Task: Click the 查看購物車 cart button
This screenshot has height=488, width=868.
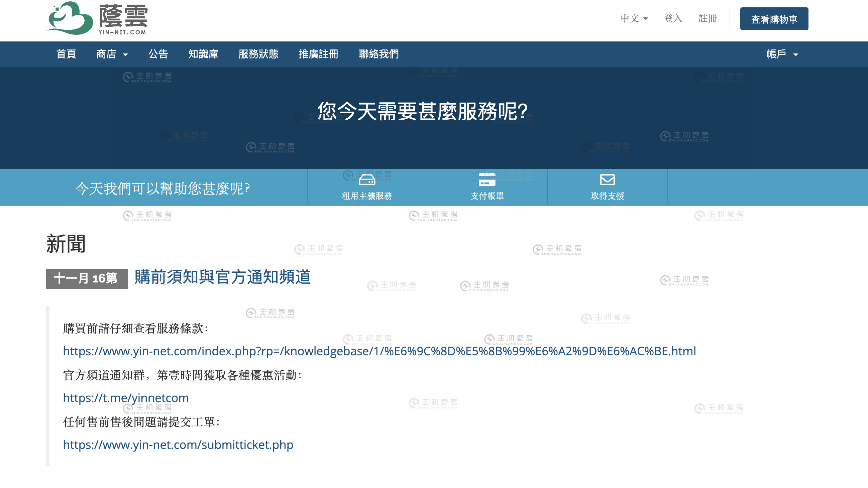Action: (774, 19)
